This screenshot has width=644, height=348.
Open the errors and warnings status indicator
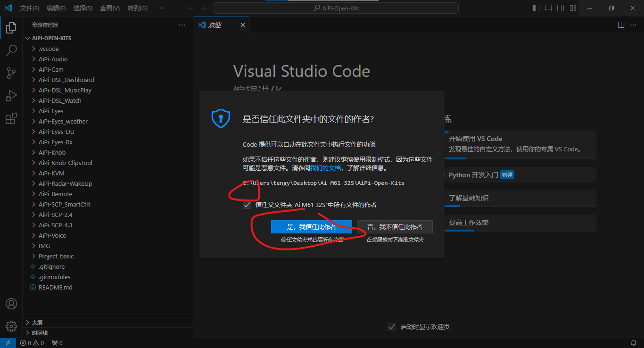tap(32, 343)
